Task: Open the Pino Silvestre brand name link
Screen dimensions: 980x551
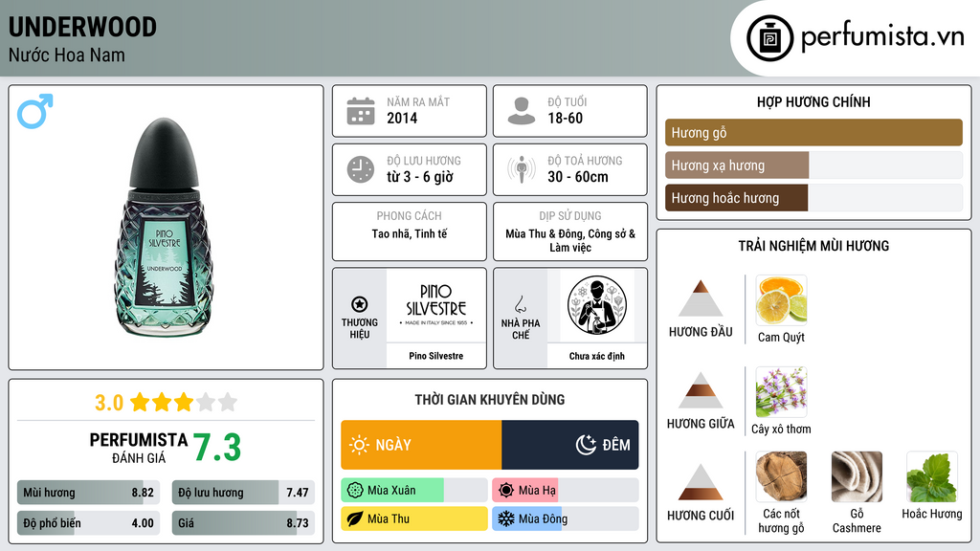Action: tap(436, 356)
